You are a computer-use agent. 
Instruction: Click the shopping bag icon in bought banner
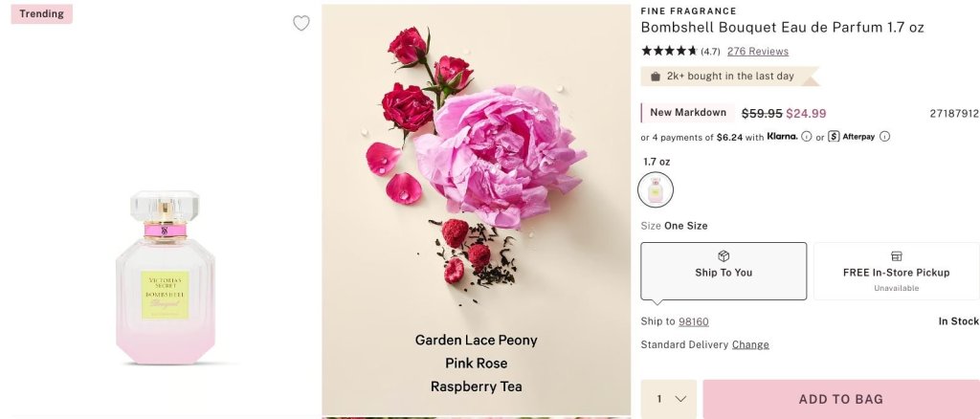655,77
